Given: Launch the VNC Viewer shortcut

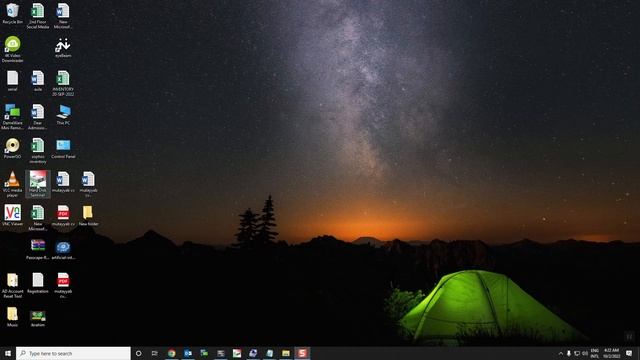Looking at the screenshot, I should pos(12,216).
